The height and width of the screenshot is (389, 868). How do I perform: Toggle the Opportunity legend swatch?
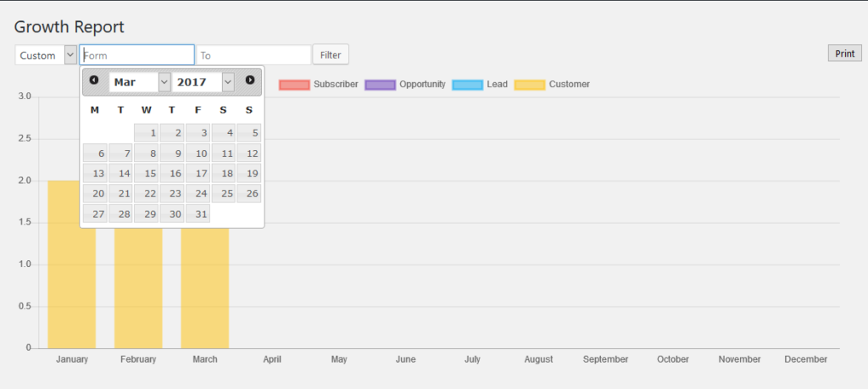[381, 85]
